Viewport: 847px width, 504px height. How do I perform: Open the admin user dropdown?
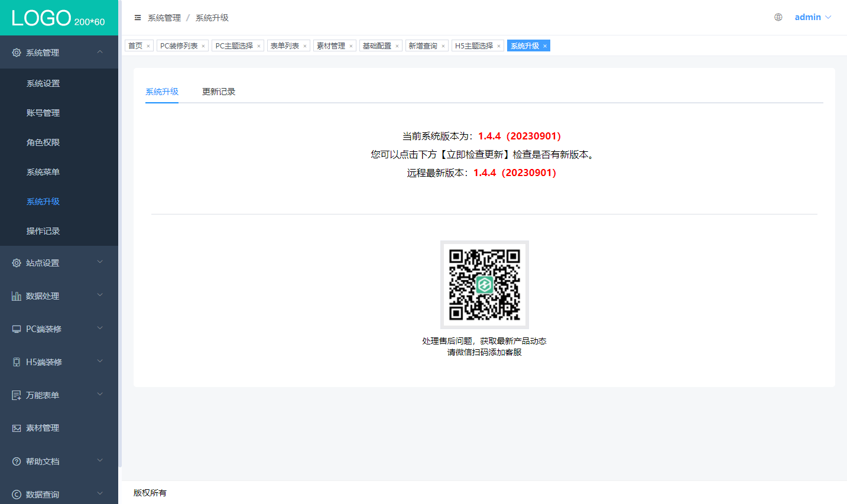(x=813, y=17)
